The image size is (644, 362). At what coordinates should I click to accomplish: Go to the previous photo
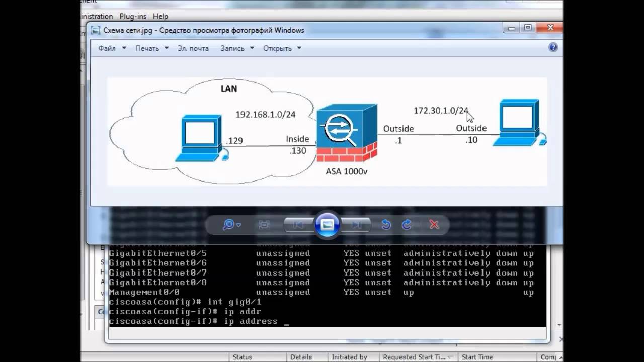pos(299,225)
